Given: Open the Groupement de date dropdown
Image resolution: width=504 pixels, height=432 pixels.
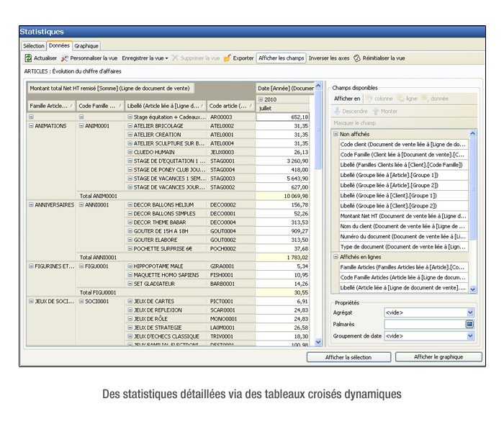Looking at the screenshot, I should click(469, 336).
